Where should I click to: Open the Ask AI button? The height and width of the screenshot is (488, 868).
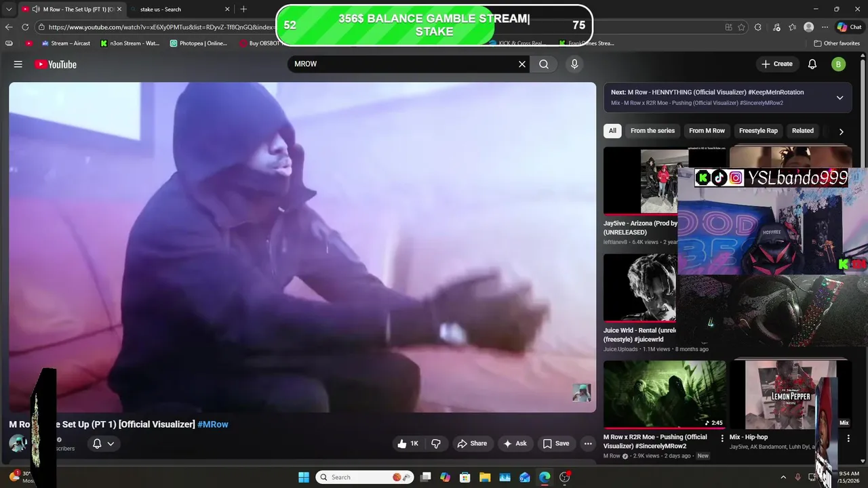tap(515, 443)
